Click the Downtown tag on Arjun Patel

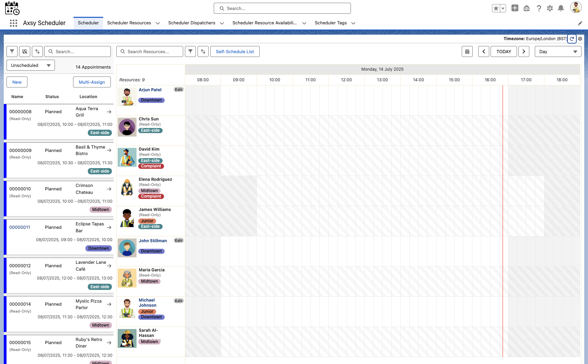click(151, 100)
